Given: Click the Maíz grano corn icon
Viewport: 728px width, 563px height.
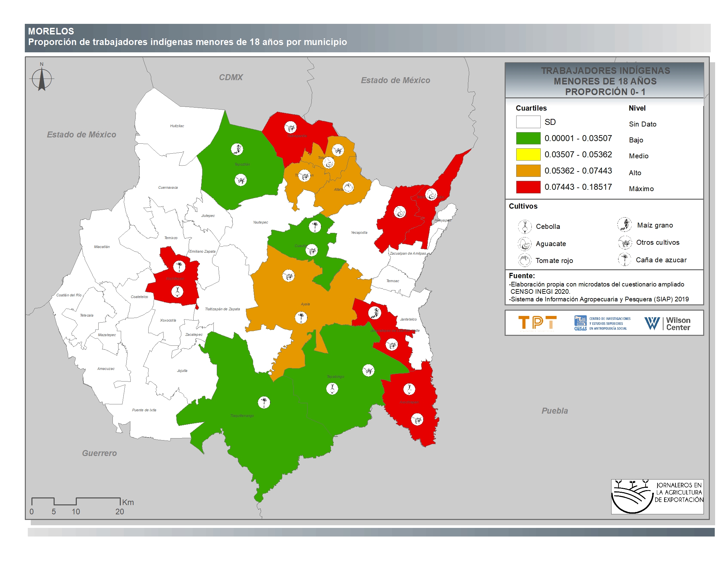Looking at the screenshot, I should pos(624,225).
